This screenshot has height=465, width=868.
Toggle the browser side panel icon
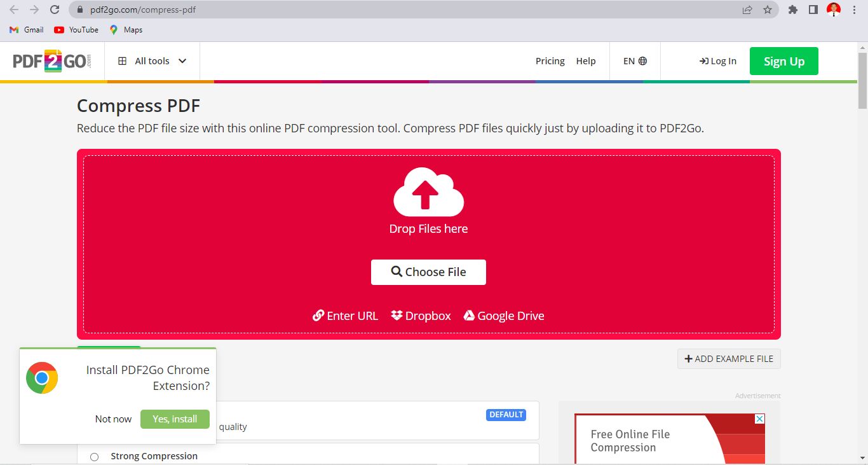pyautogui.click(x=813, y=10)
